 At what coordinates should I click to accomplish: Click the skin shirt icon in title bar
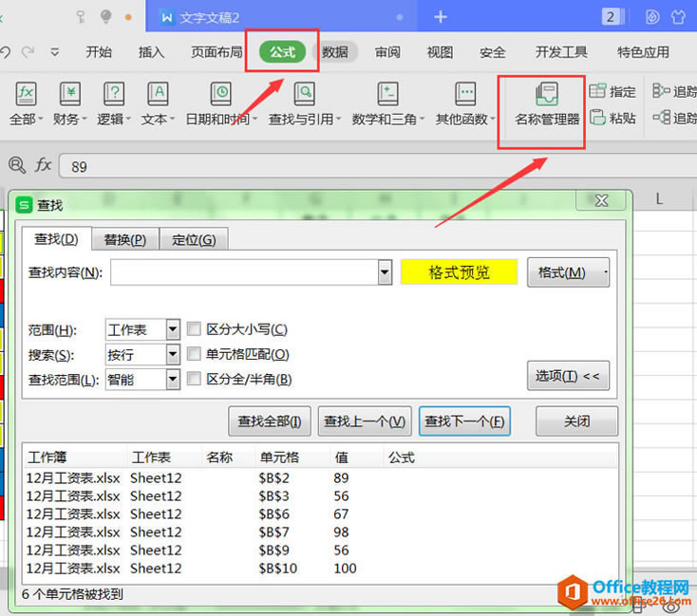tap(678, 17)
